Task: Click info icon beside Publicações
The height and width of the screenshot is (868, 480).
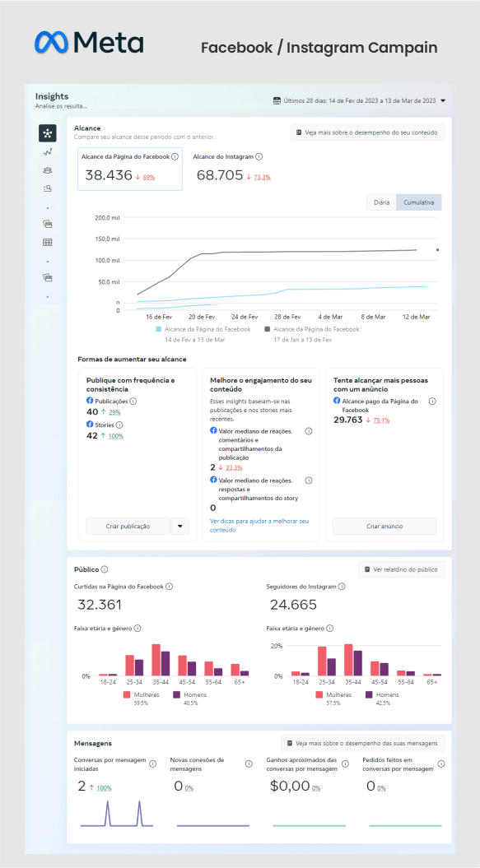Action: pyautogui.click(x=133, y=402)
